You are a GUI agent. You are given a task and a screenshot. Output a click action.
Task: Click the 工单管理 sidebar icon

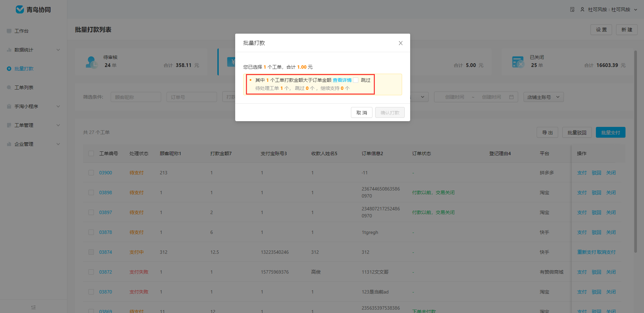9,125
